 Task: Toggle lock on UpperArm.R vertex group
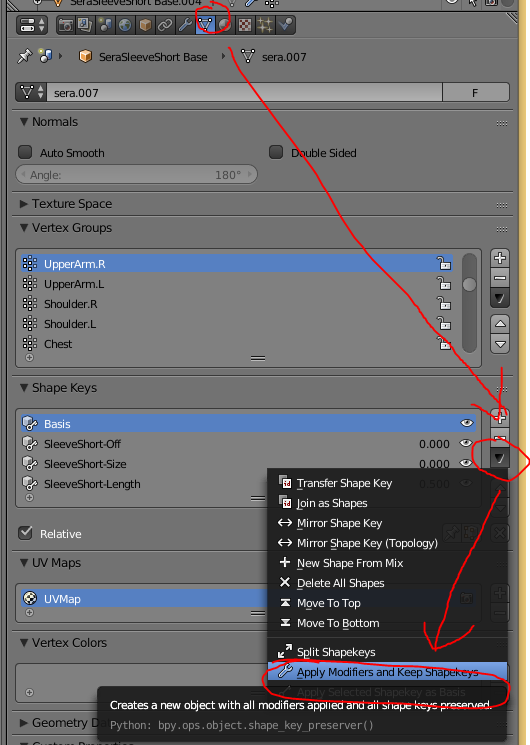click(444, 263)
